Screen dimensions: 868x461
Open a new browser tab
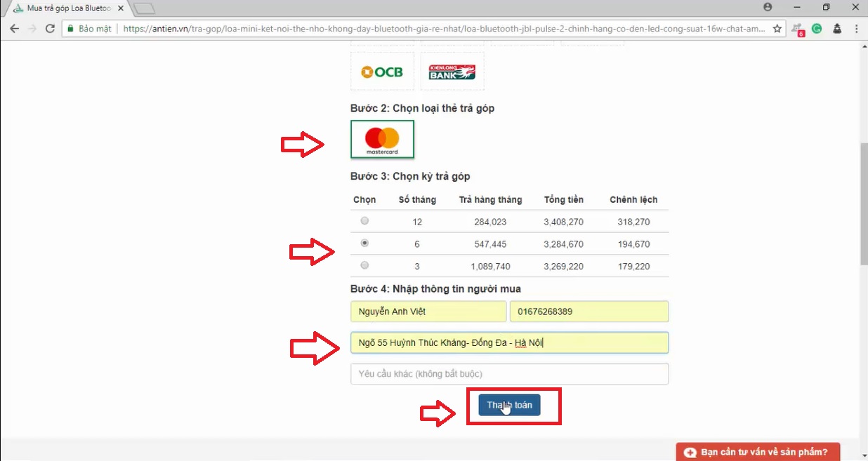pyautogui.click(x=143, y=8)
